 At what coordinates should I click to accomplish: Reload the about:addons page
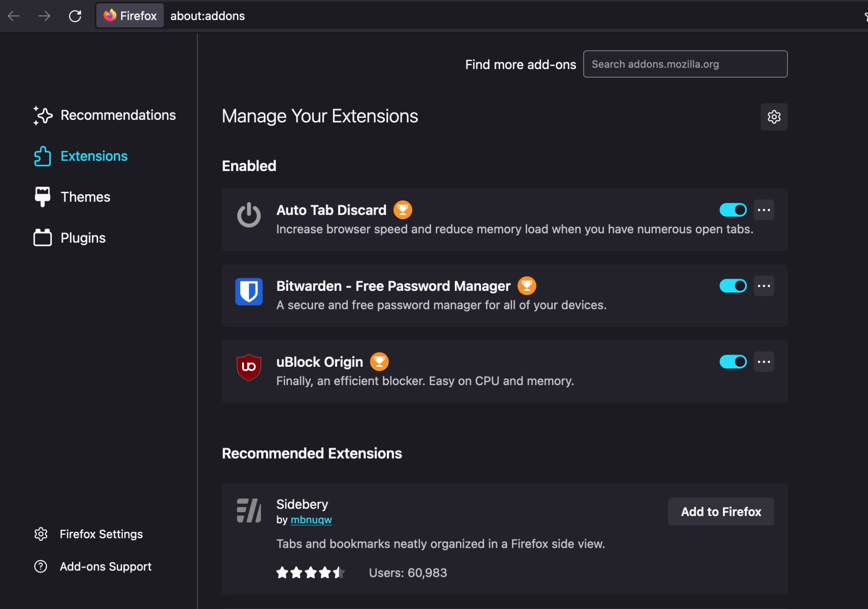click(x=75, y=16)
